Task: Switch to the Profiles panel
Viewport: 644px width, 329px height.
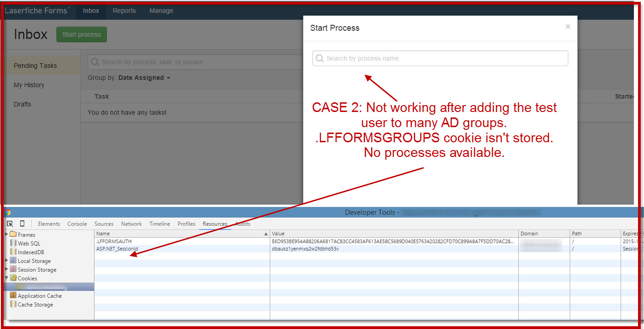Action: [187, 224]
